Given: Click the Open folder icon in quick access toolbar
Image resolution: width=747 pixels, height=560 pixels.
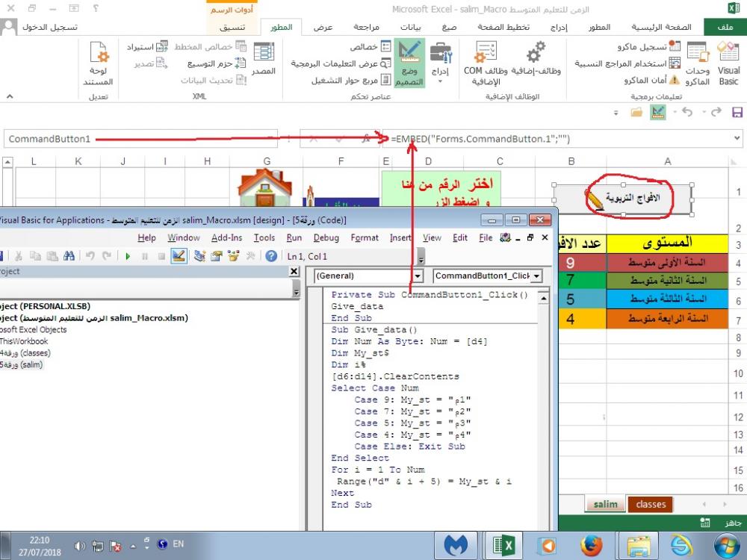Looking at the screenshot, I should (x=636, y=113).
